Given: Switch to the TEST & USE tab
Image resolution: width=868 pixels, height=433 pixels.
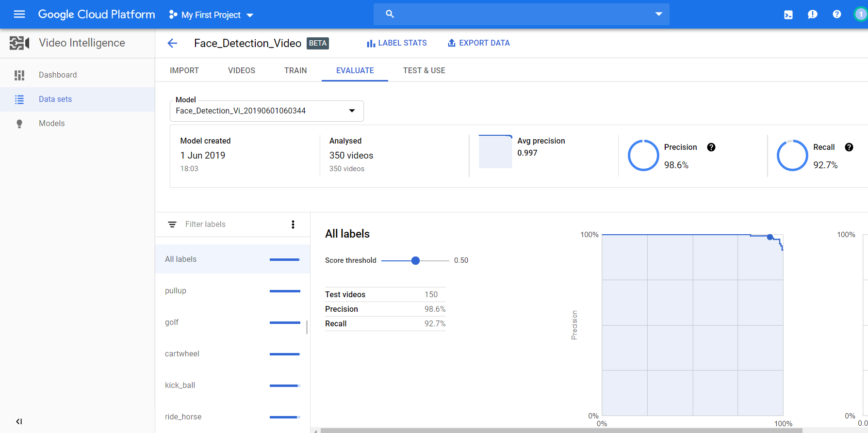Looking at the screenshot, I should click(424, 70).
